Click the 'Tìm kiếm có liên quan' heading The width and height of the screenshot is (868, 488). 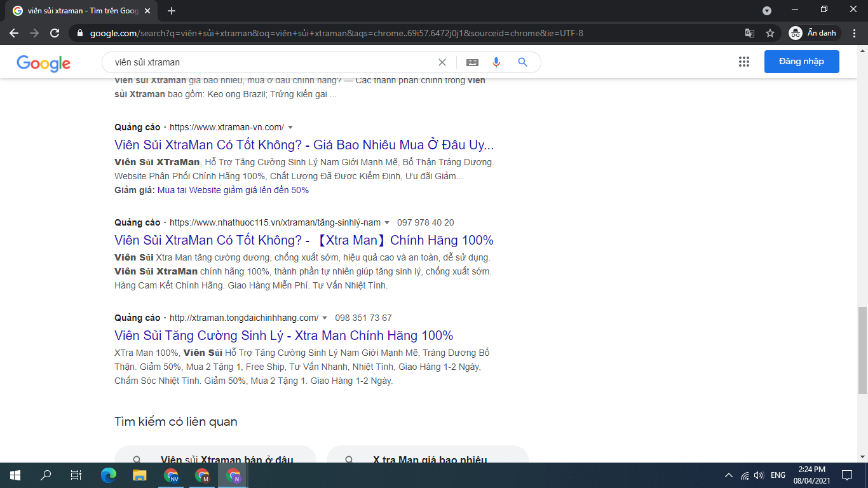click(176, 421)
